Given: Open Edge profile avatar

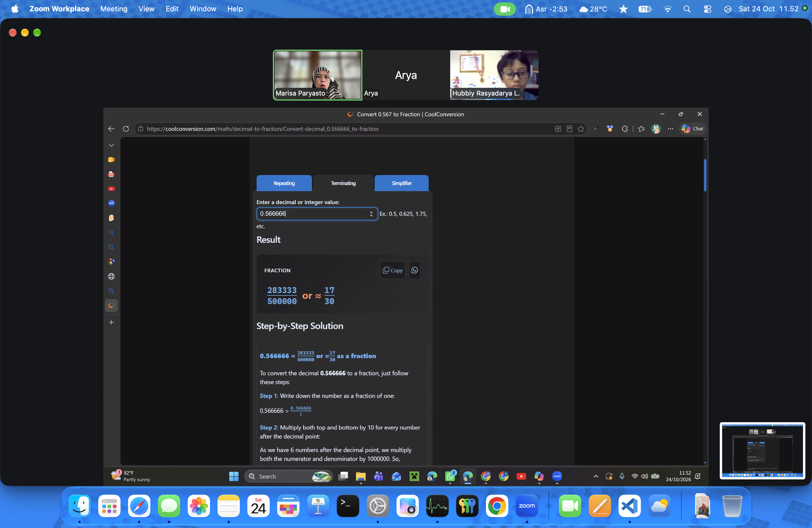Looking at the screenshot, I should pos(656,129).
